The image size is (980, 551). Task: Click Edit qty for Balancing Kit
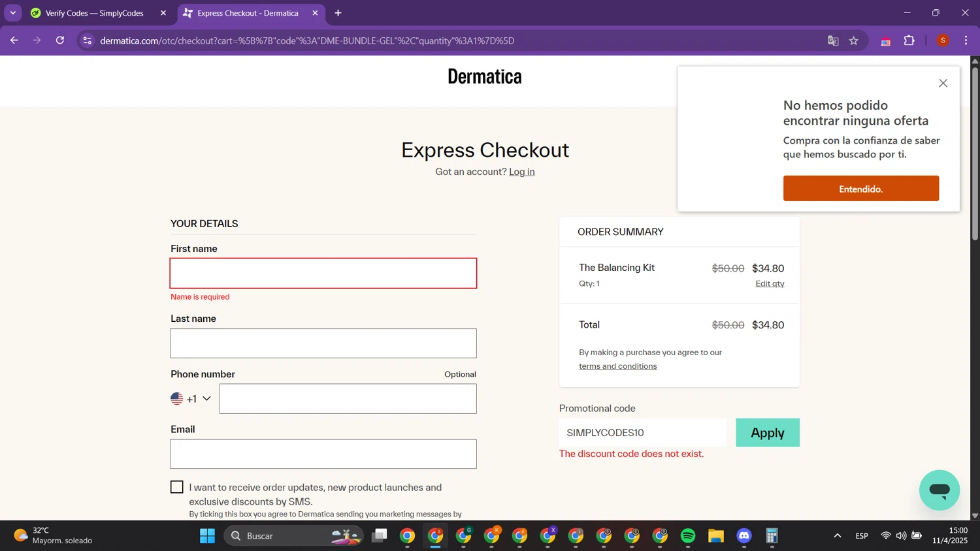(x=770, y=283)
